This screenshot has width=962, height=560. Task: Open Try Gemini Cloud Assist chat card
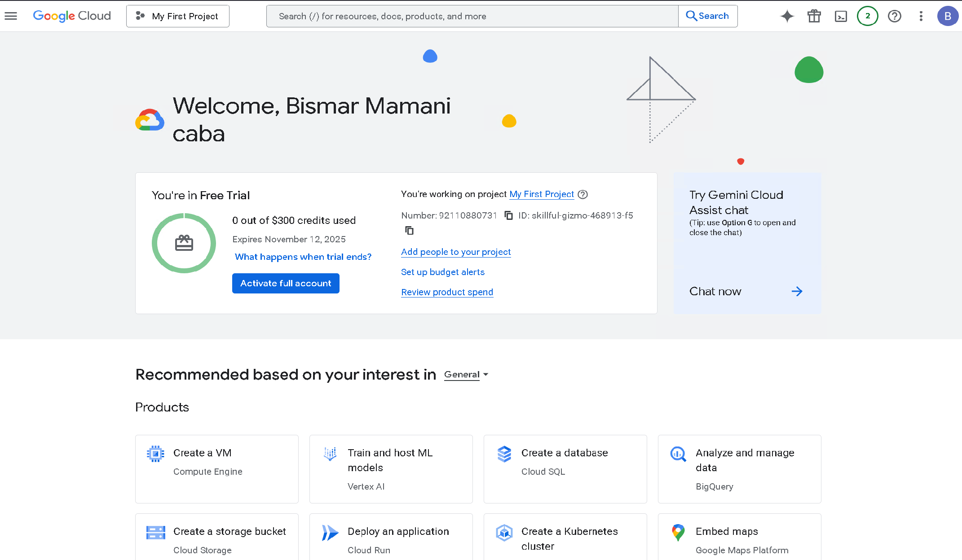(747, 243)
